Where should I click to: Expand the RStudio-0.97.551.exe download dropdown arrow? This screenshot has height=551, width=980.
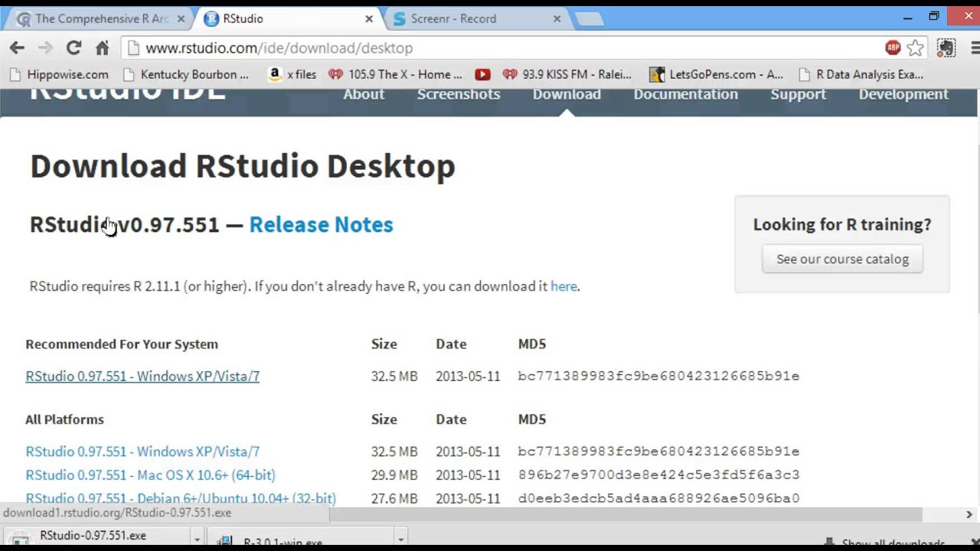[197, 540]
